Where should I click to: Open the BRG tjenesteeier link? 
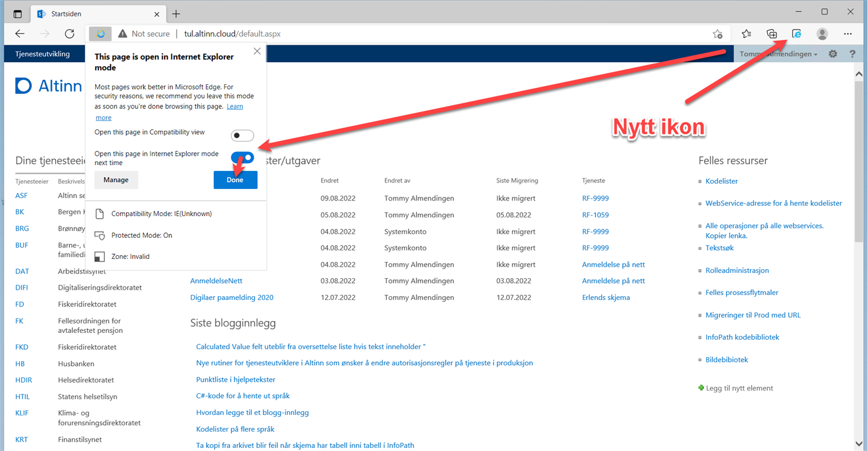click(22, 228)
